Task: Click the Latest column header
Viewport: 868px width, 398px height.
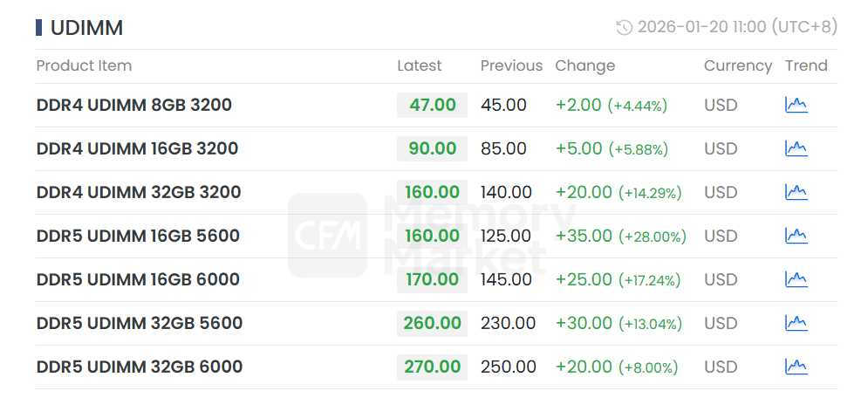Action: (419, 65)
